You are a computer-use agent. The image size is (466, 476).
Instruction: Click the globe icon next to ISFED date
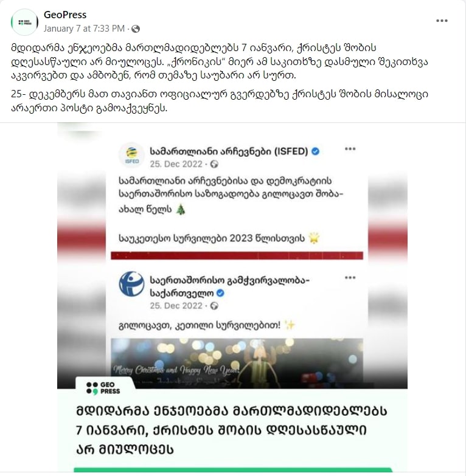click(214, 164)
